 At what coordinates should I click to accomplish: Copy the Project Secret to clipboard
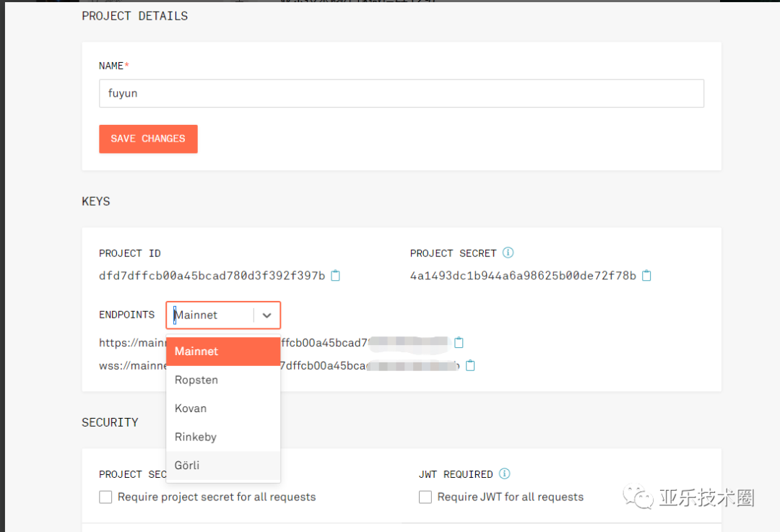(646, 276)
